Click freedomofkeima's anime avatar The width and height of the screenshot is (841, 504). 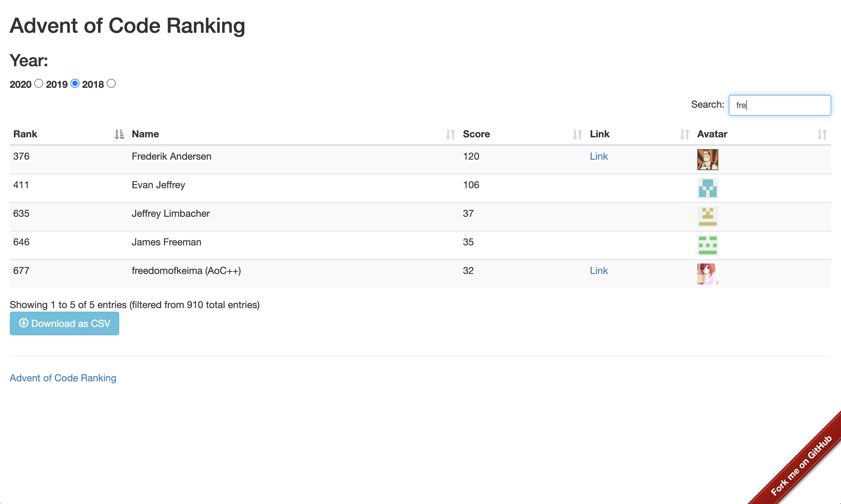coord(707,274)
